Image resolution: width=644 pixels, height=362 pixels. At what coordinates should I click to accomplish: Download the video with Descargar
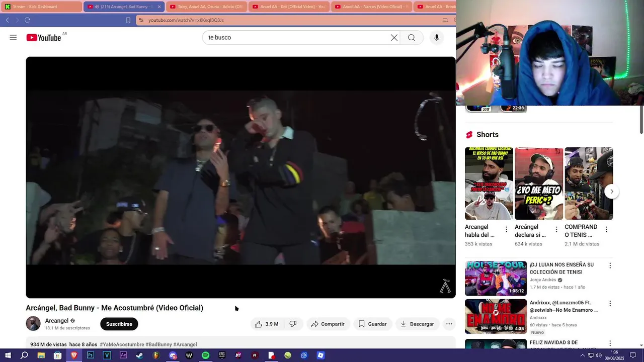point(417,324)
